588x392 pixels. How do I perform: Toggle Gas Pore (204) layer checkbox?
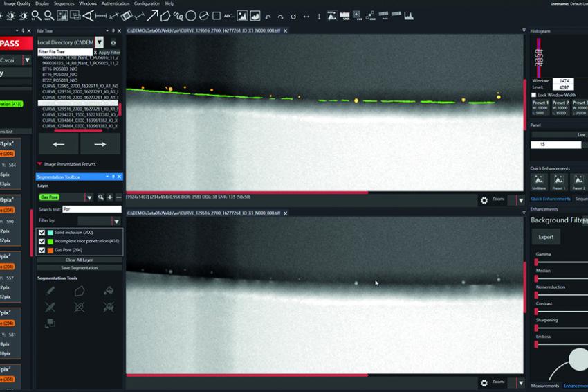click(42, 250)
